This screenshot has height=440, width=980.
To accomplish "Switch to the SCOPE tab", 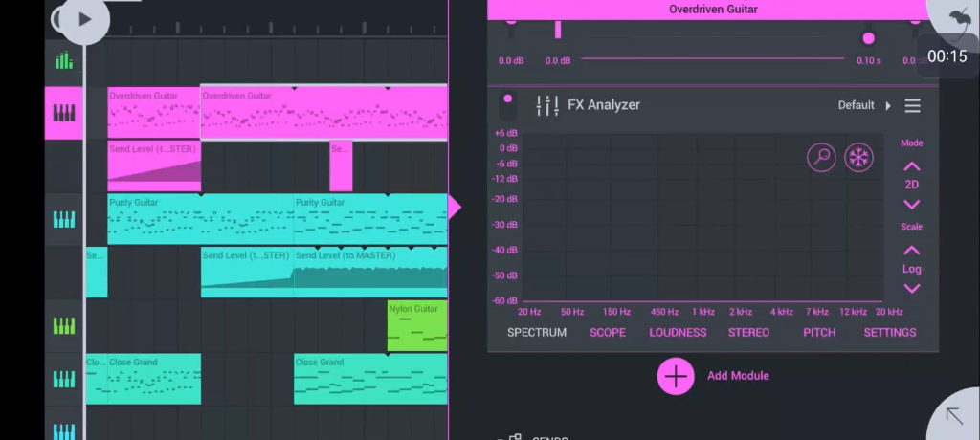I will (x=608, y=333).
